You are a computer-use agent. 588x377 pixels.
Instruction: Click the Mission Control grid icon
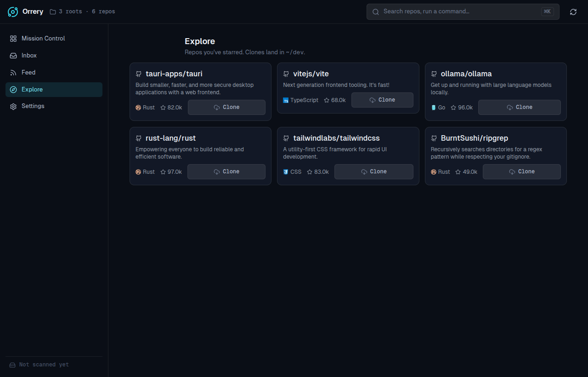point(13,39)
